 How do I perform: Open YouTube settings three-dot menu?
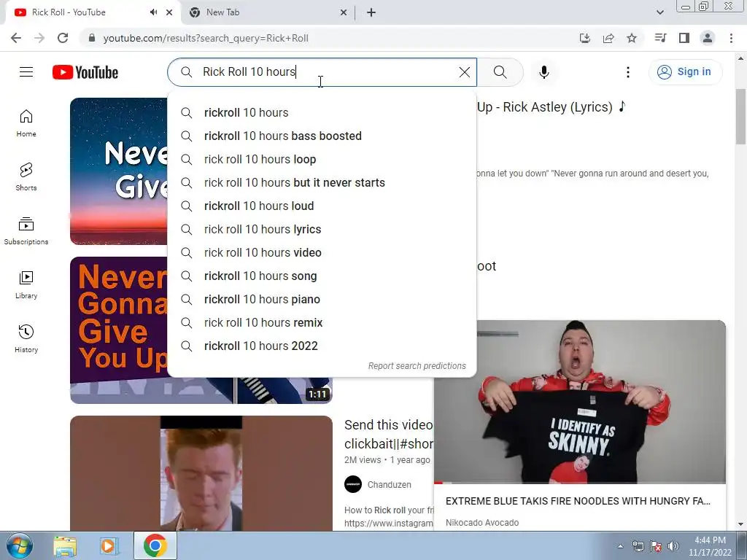click(628, 72)
